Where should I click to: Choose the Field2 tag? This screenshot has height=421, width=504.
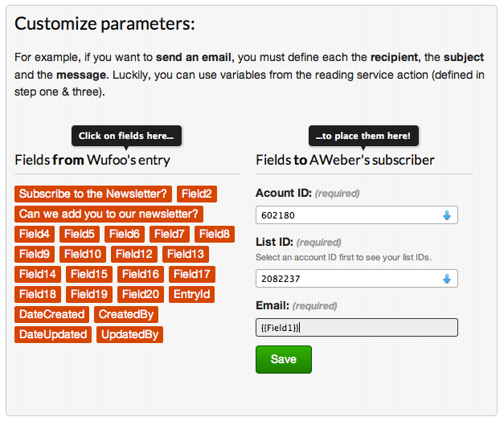[196, 194]
